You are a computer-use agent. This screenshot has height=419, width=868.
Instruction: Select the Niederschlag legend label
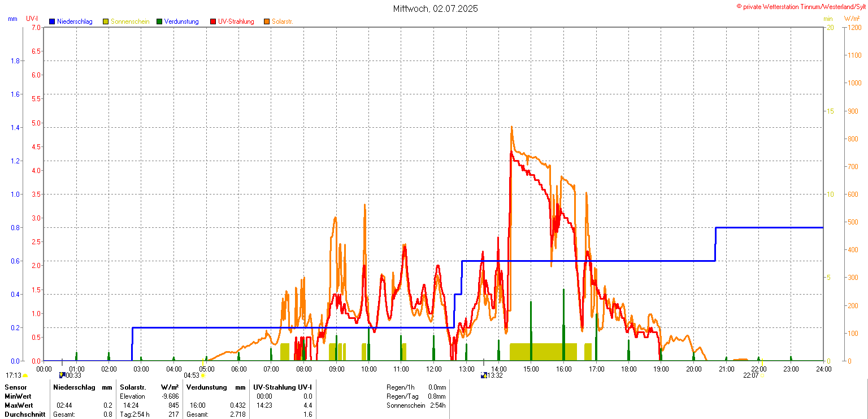coord(75,21)
